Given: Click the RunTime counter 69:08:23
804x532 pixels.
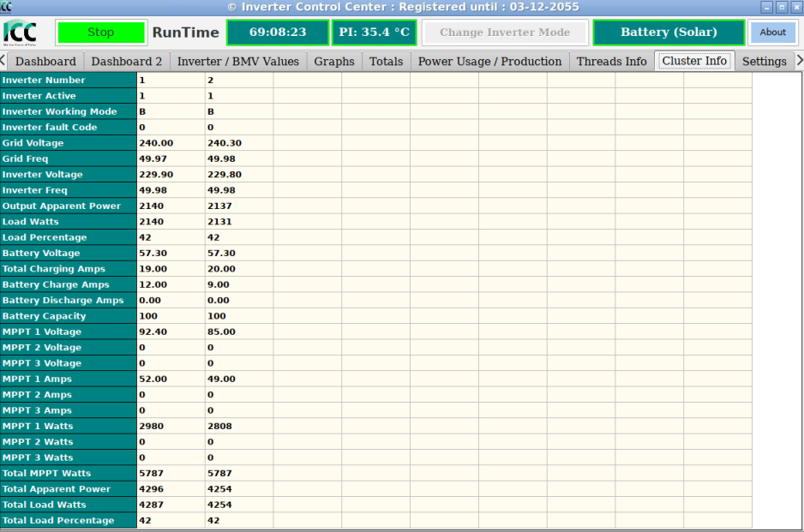Looking at the screenshot, I should [x=278, y=33].
